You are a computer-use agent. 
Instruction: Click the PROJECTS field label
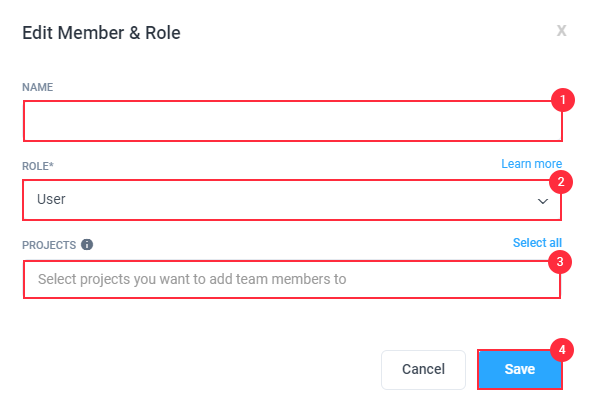(x=49, y=245)
